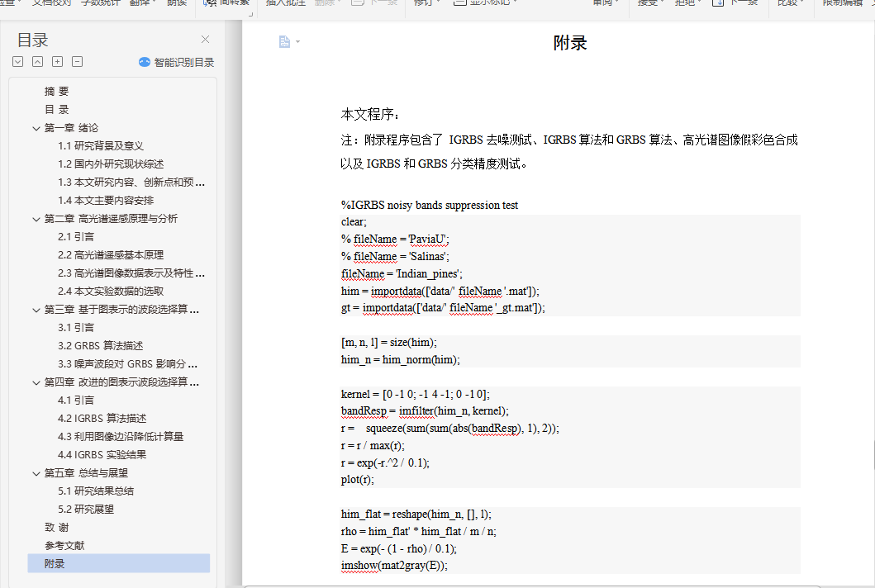Screen dimensions: 875x588
Task: Click the minus box icon in 目录 toolbar
Action: [78, 61]
